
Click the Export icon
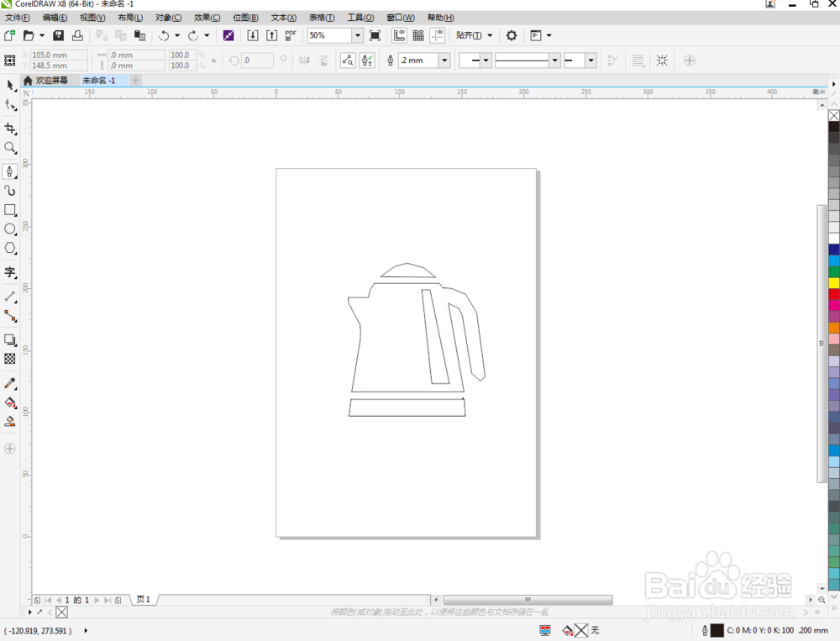coord(271,35)
